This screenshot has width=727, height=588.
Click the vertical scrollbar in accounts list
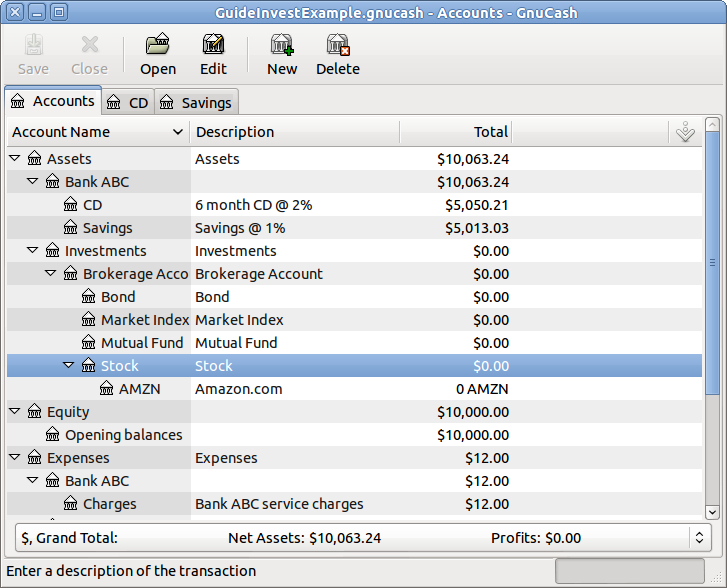pyautogui.click(x=711, y=300)
